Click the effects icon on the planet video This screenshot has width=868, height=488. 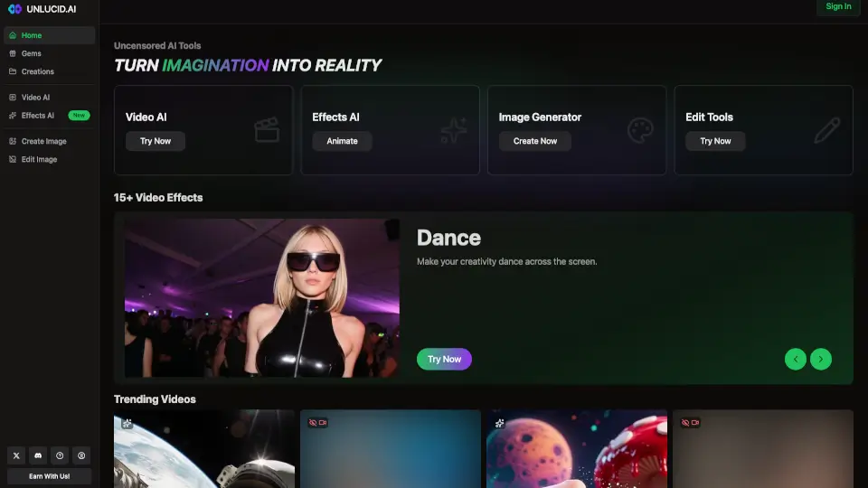(x=499, y=423)
